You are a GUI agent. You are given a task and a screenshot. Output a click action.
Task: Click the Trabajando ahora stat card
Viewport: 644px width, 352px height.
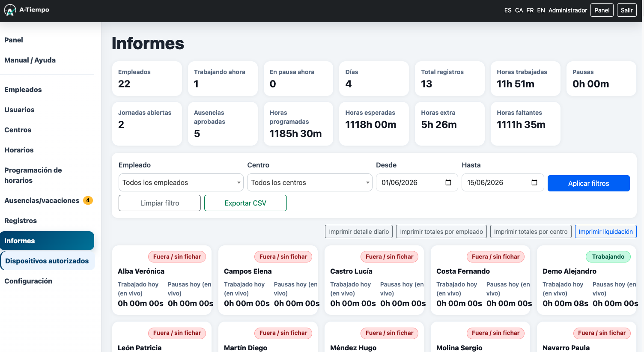[223, 78]
